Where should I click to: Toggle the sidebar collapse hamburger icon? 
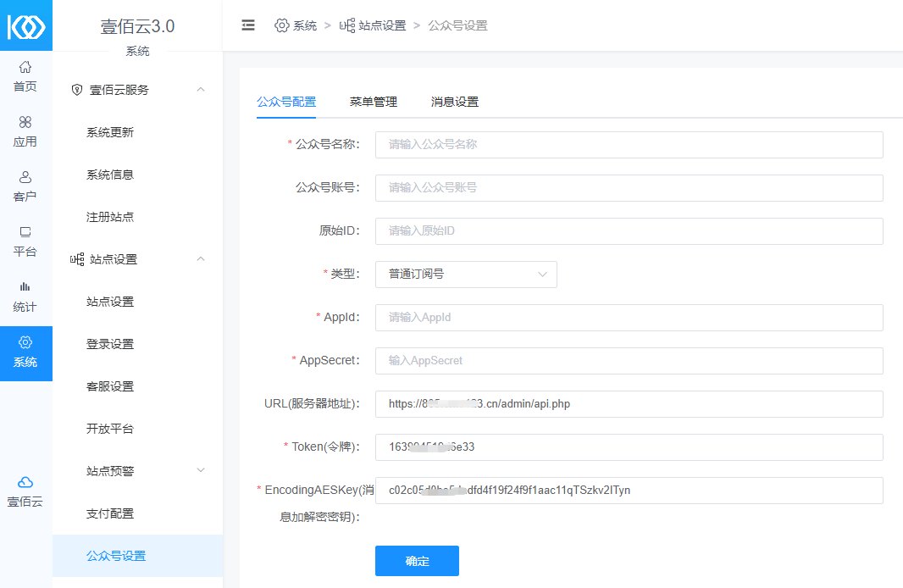(x=248, y=25)
